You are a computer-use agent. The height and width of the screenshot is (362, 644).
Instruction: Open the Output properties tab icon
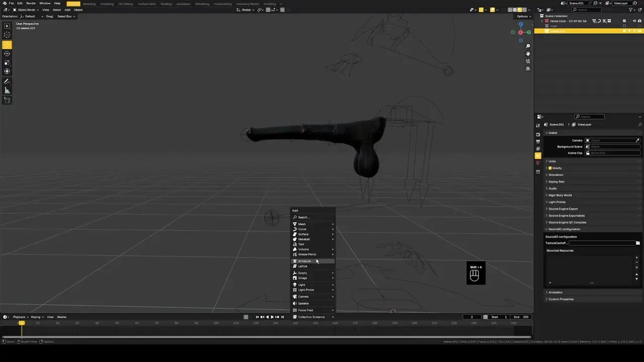pos(538,142)
